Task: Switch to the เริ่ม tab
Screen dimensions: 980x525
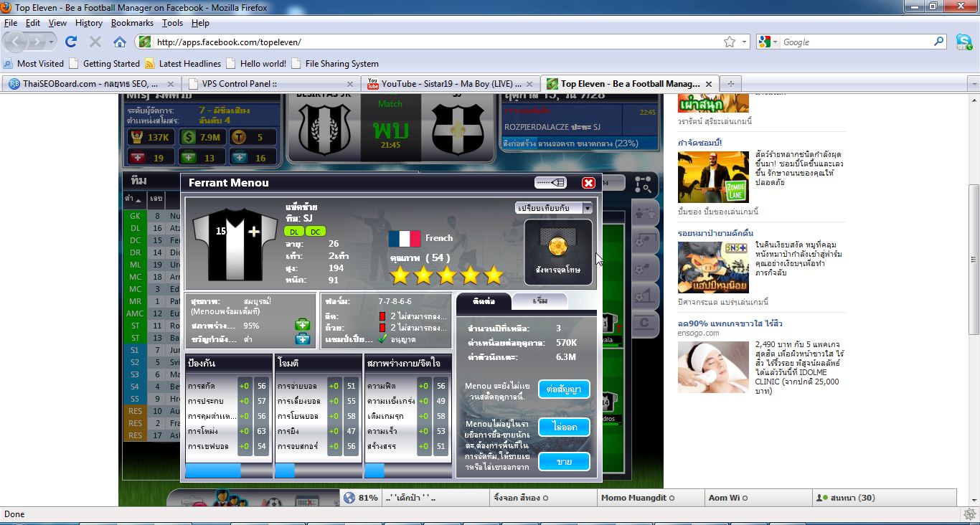Action: click(540, 301)
